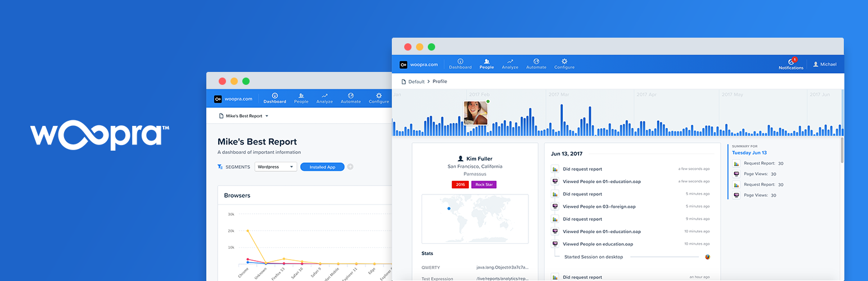Open the Wordpress segment dropdown

(x=275, y=167)
